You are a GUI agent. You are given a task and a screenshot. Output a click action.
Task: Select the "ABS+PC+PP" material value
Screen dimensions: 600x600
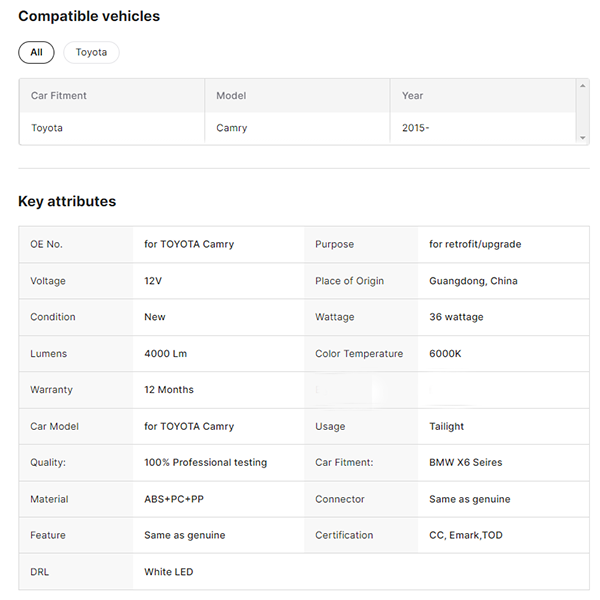tap(172, 499)
